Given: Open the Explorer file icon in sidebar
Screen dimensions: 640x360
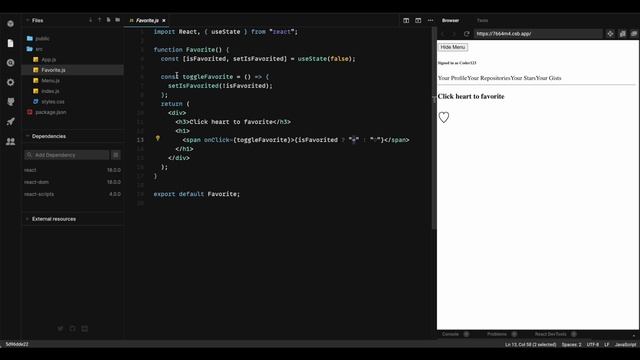Looking at the screenshot, I should coord(11,43).
